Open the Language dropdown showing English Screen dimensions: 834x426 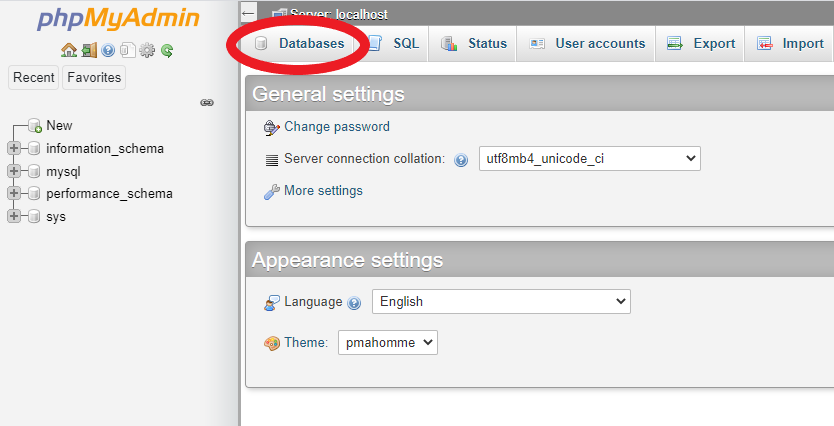coord(501,302)
